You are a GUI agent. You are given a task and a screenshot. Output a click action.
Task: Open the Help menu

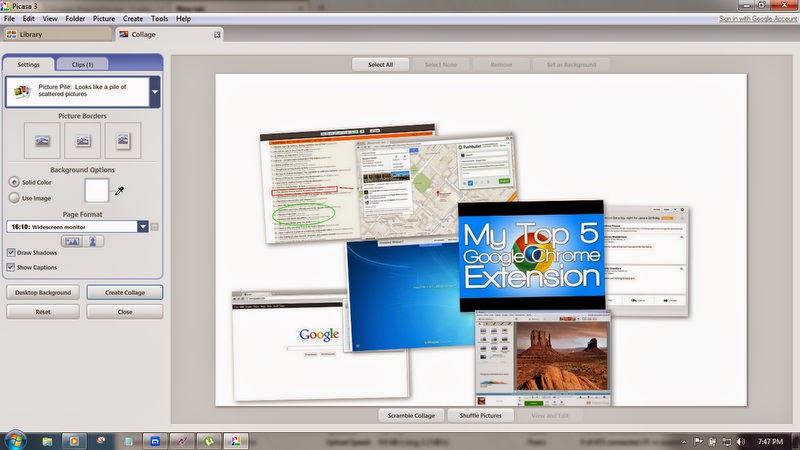(184, 19)
